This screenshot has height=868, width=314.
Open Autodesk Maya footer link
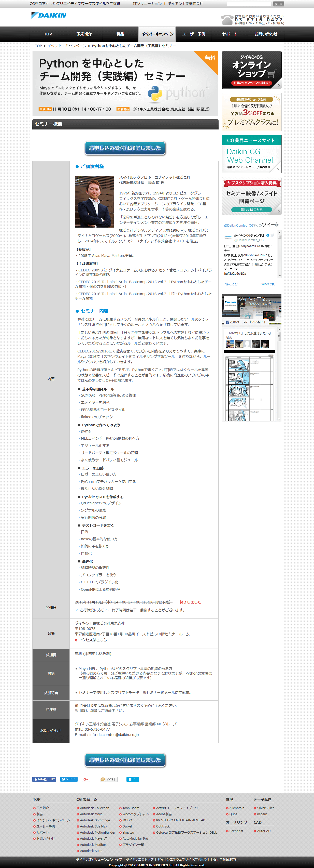(91, 814)
